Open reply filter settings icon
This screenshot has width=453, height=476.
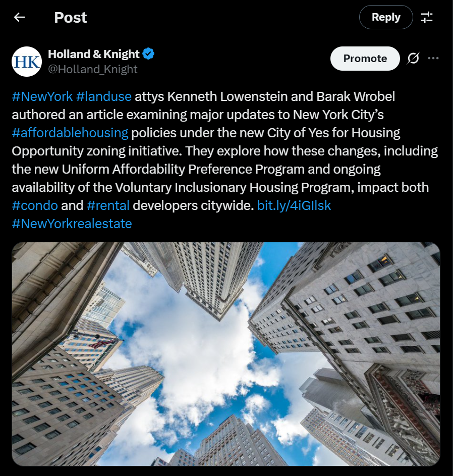pyautogui.click(x=427, y=17)
